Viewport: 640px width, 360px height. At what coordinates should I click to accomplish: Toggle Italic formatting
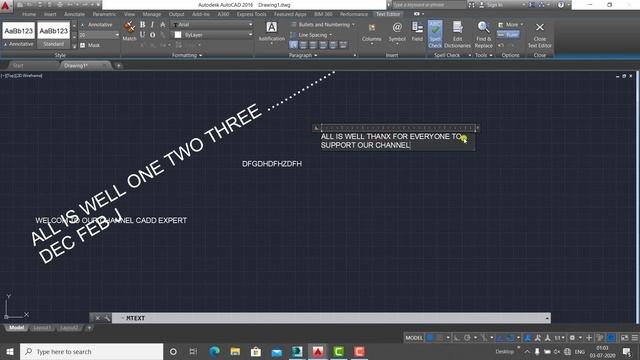click(x=152, y=24)
